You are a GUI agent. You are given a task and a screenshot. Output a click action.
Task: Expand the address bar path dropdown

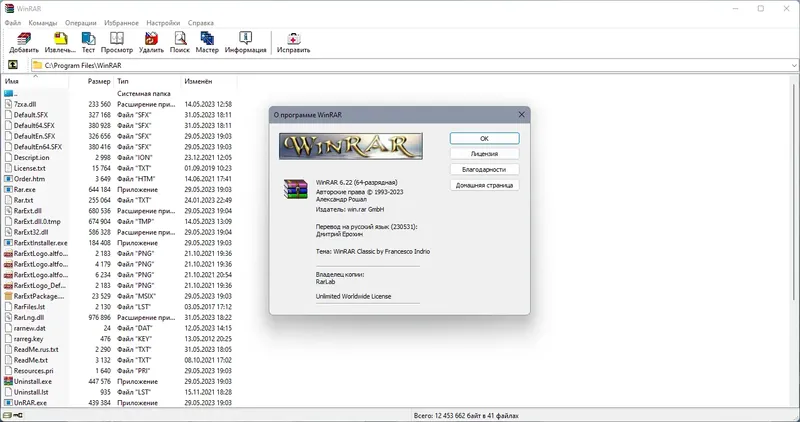pos(794,65)
